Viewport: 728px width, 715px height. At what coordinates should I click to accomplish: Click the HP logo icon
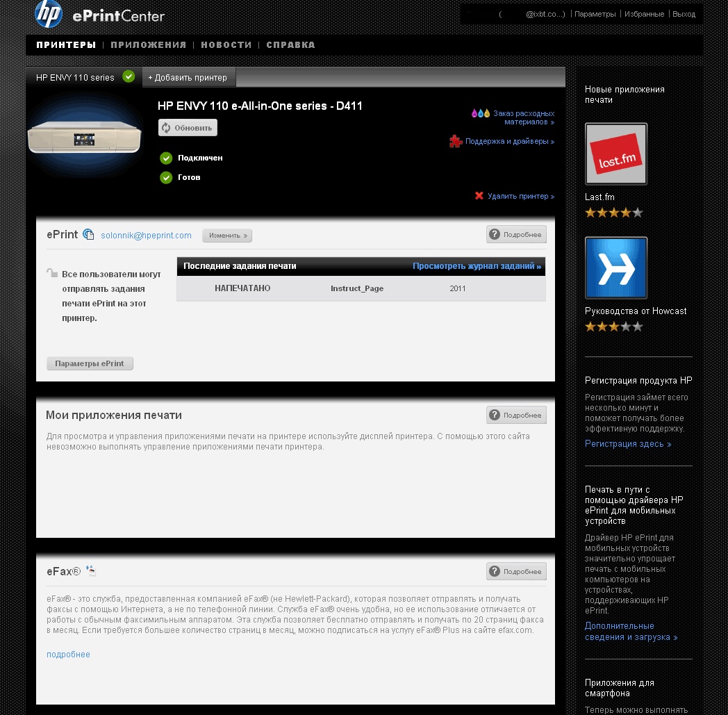(x=49, y=13)
